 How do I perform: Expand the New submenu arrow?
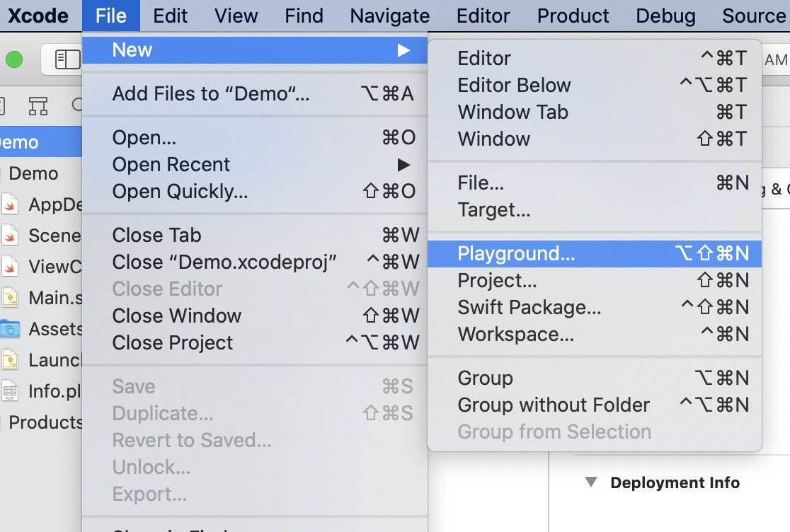(403, 50)
